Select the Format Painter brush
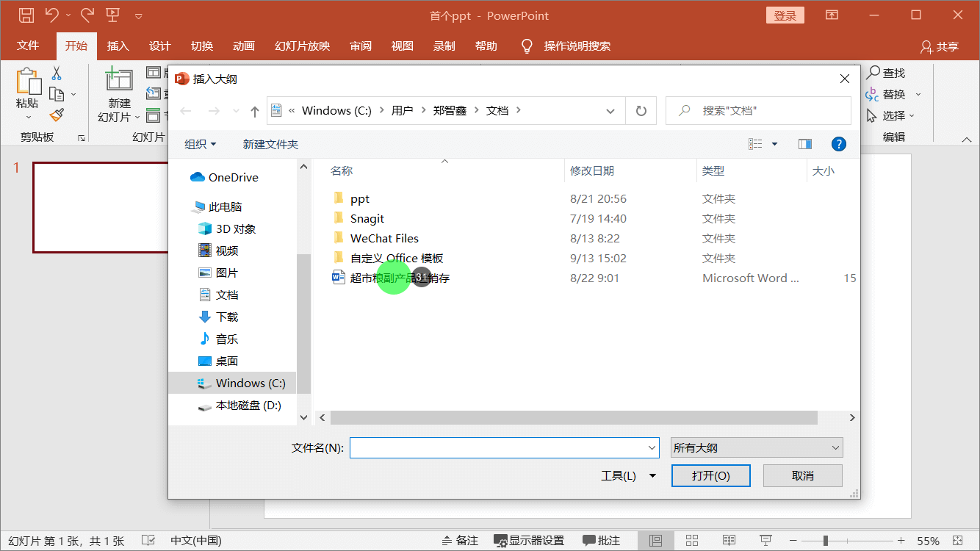This screenshot has width=980, height=551. point(57,115)
